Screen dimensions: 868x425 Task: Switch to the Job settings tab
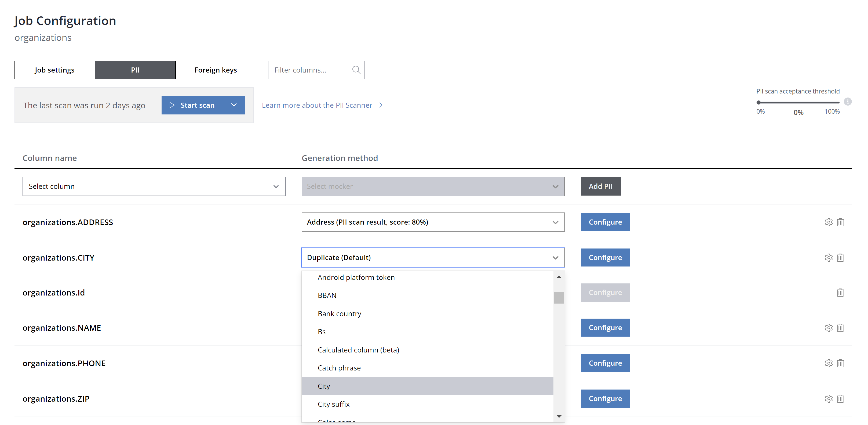coord(54,70)
